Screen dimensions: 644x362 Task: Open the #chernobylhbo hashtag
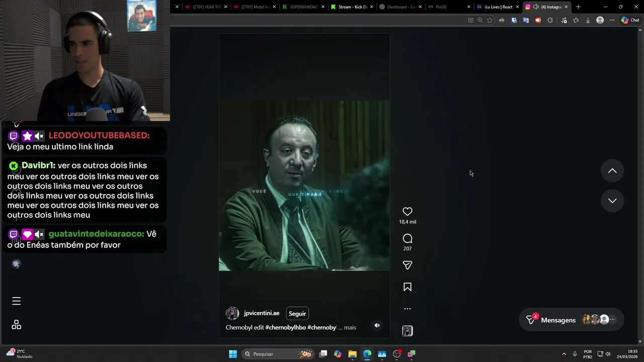pyautogui.click(x=285, y=327)
